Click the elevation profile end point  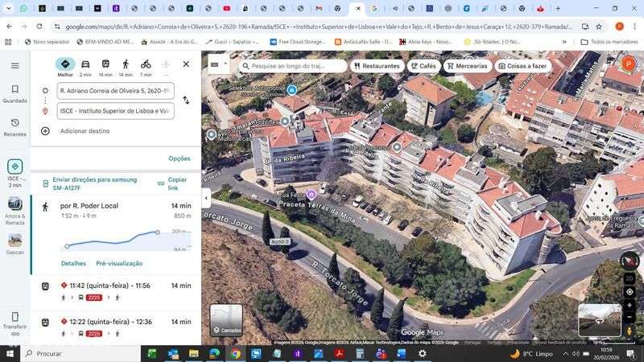157,232
